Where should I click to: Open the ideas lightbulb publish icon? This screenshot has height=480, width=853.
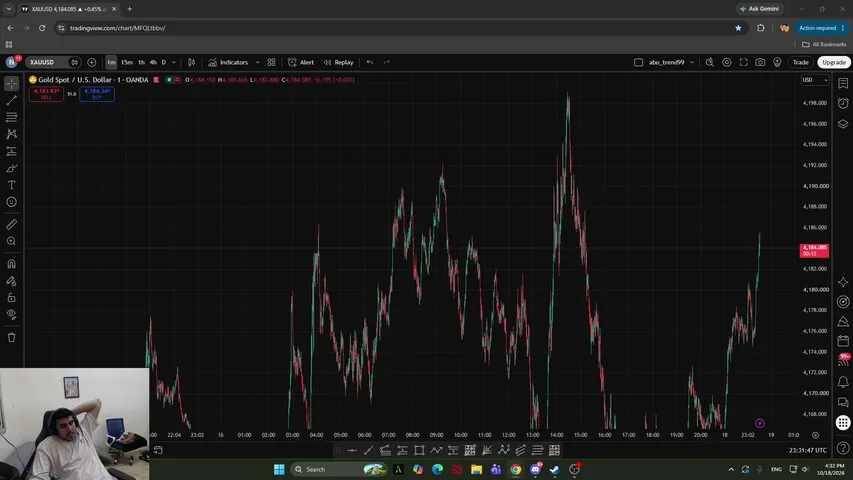pyautogui.click(x=777, y=62)
